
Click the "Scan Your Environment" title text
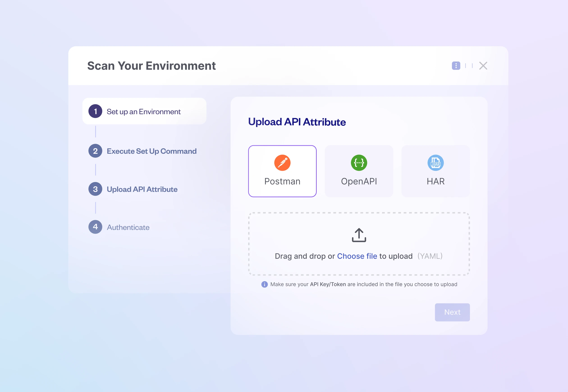pos(152,66)
